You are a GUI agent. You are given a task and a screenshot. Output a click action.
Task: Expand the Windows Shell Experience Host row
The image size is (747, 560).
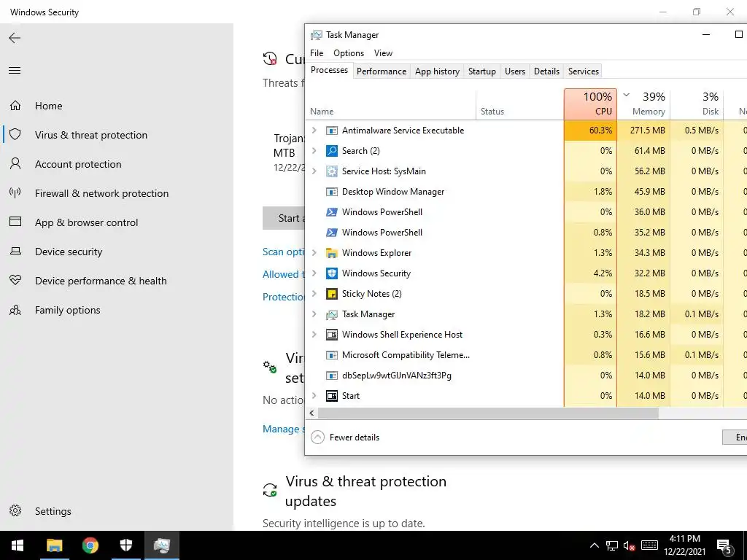[314, 334]
